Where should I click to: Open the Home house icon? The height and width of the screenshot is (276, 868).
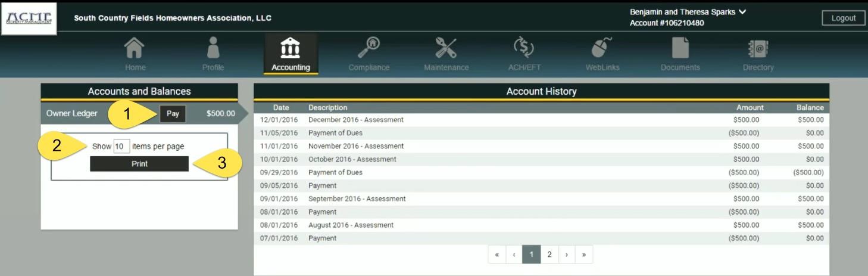(135, 48)
